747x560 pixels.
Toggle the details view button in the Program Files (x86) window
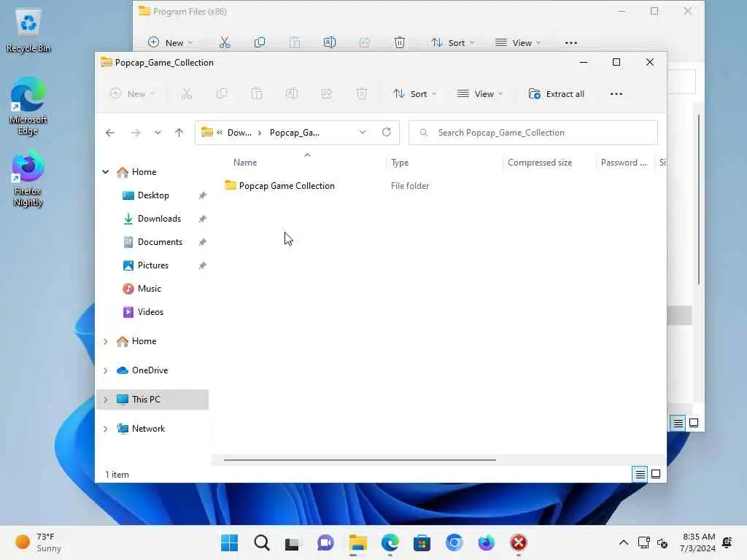[x=678, y=423]
